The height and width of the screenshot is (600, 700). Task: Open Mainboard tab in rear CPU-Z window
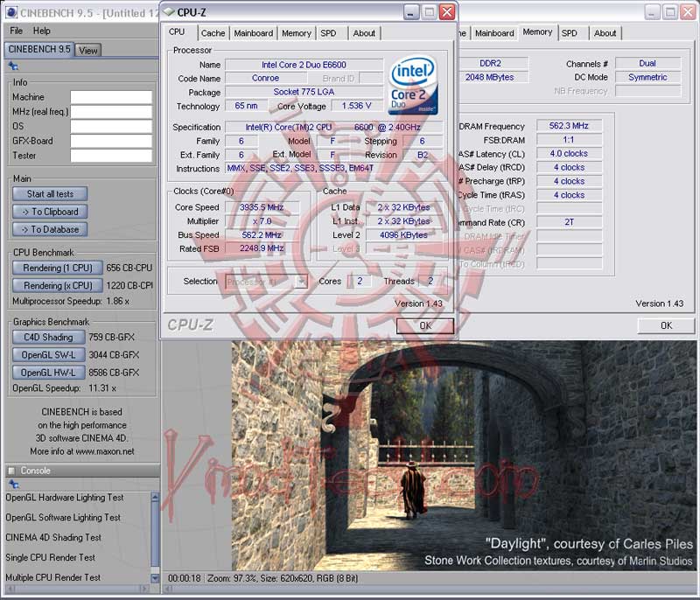494,33
